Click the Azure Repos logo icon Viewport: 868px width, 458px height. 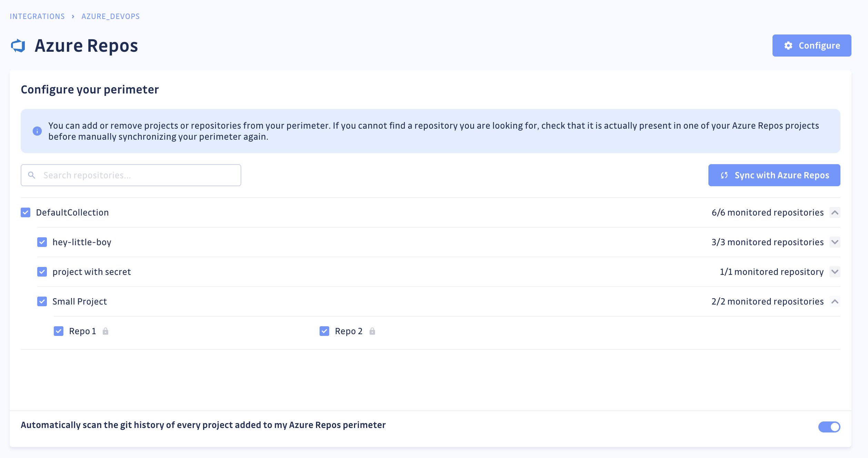pos(18,46)
